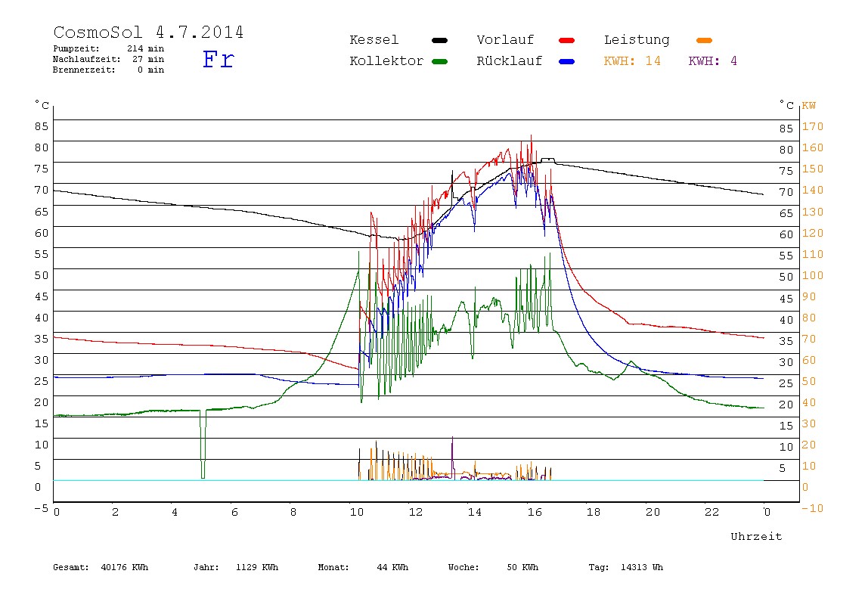Click the orange Leistung legend swatch

coord(704,40)
